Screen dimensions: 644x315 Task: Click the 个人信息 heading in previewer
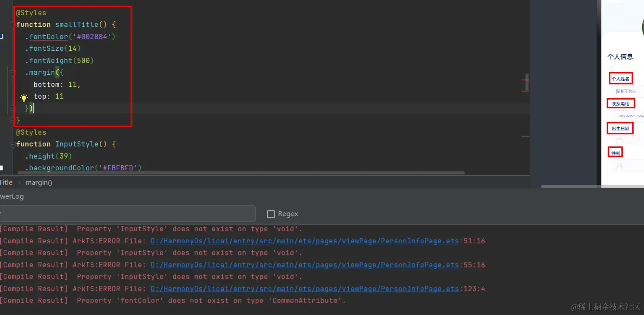tap(620, 56)
